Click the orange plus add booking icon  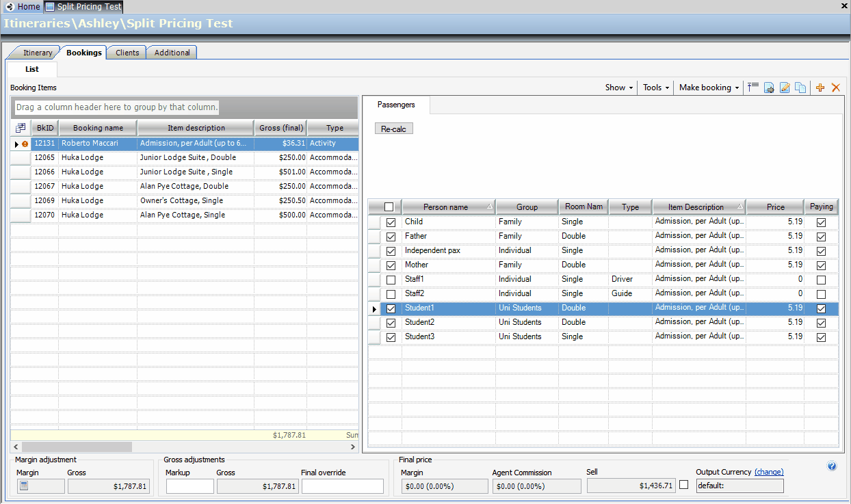[x=820, y=88]
